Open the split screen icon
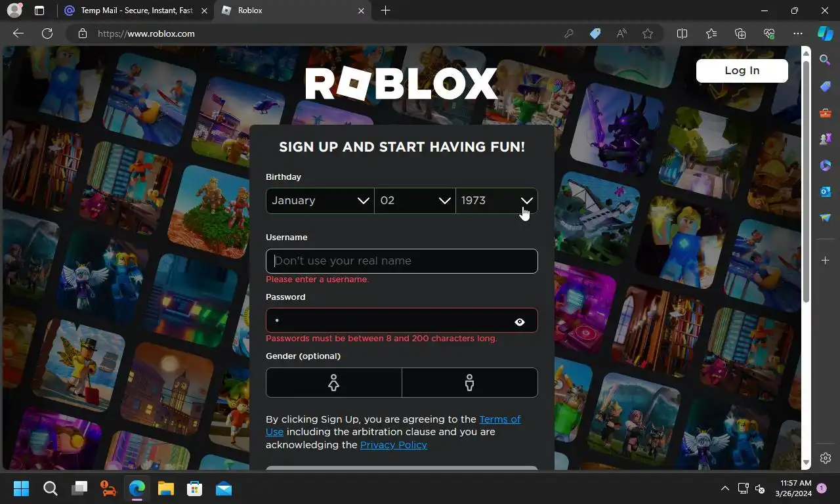Viewport: 840px width, 504px height. pyautogui.click(x=682, y=33)
